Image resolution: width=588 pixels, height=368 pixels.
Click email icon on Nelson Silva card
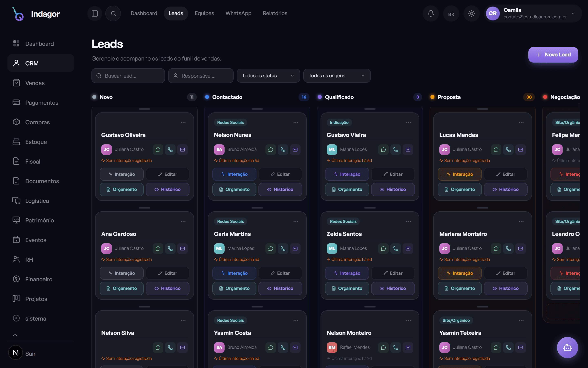coord(183,348)
